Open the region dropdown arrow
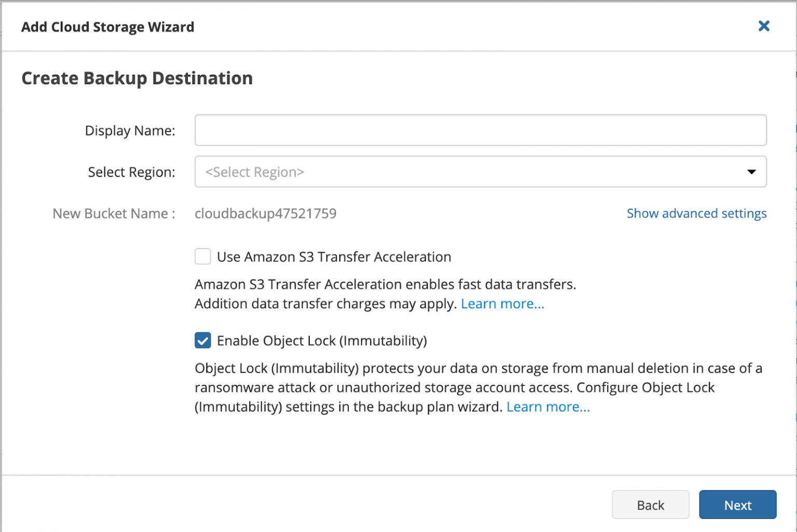The height and width of the screenshot is (532, 797). [x=751, y=172]
